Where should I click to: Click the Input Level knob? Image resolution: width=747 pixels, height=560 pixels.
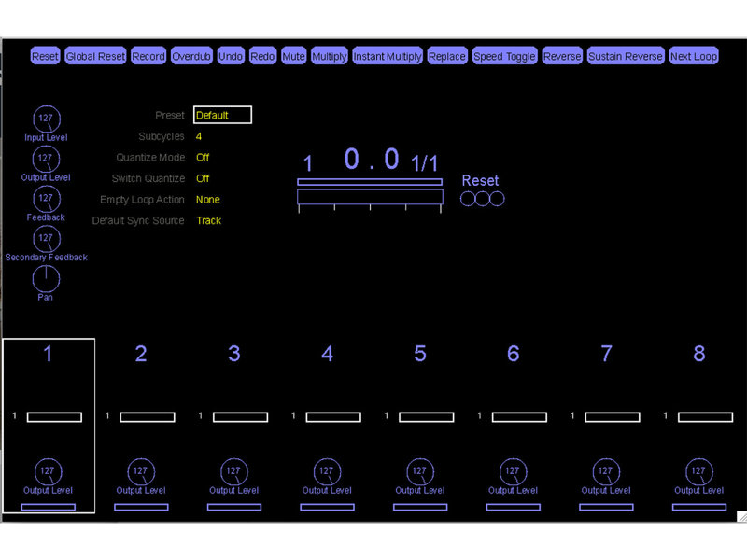tap(46, 119)
